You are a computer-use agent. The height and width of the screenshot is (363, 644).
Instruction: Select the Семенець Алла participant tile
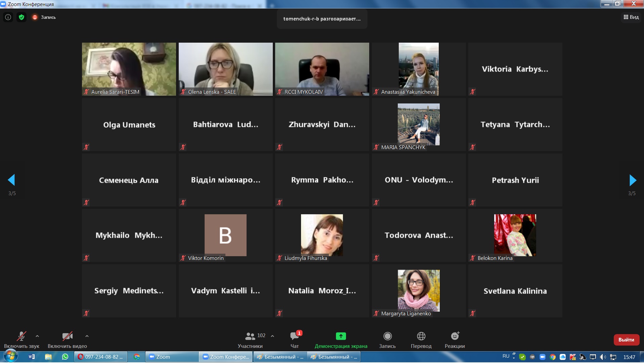[129, 180]
